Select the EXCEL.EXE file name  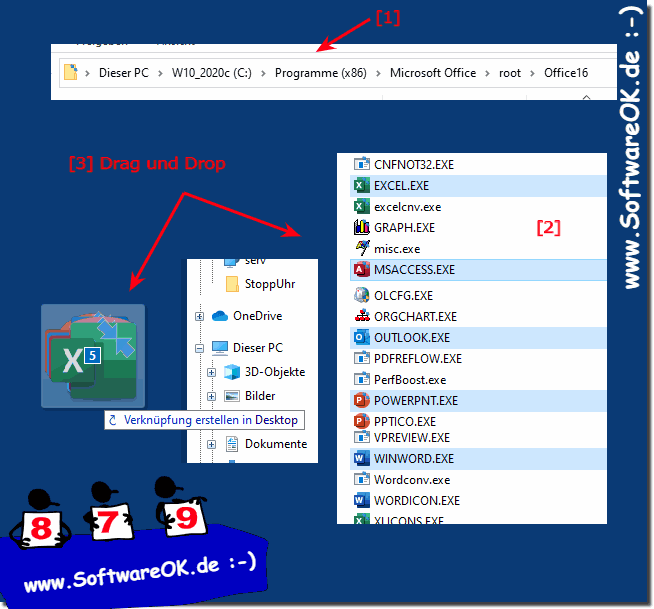[401, 185]
